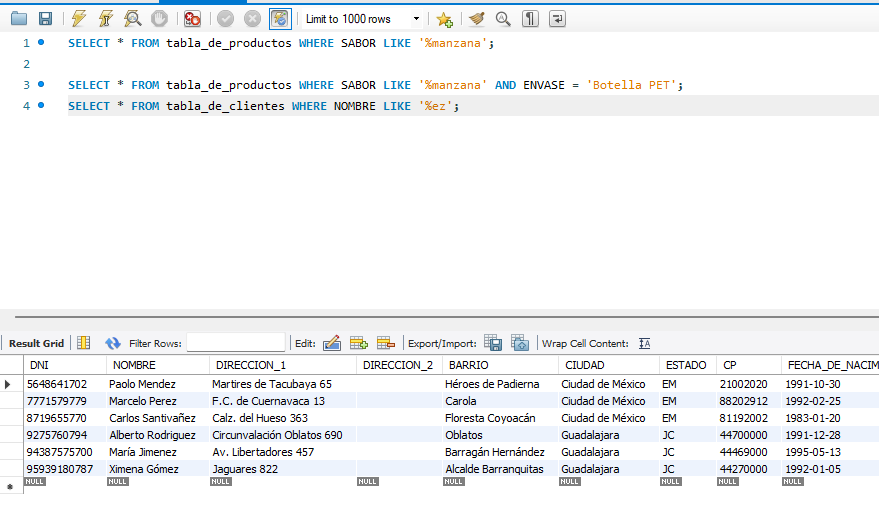Open the find magnifier in editor toolbar
Image resolution: width=879 pixels, height=514 pixels.
pos(503,19)
